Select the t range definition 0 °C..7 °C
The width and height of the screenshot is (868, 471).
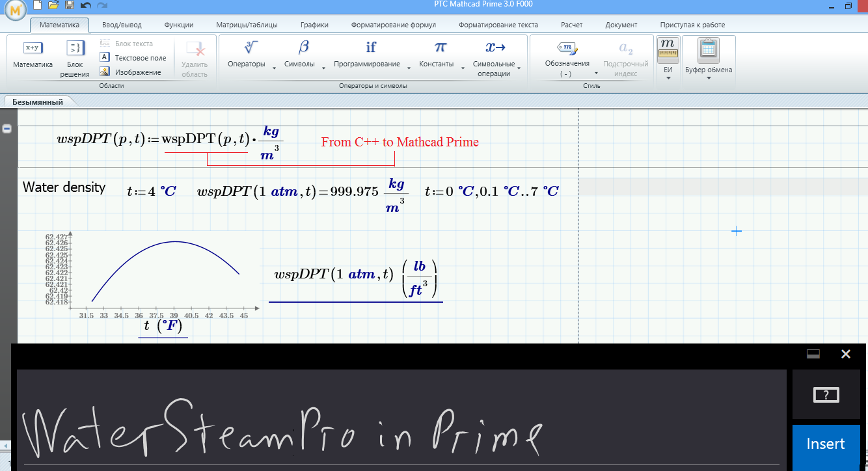(x=491, y=191)
